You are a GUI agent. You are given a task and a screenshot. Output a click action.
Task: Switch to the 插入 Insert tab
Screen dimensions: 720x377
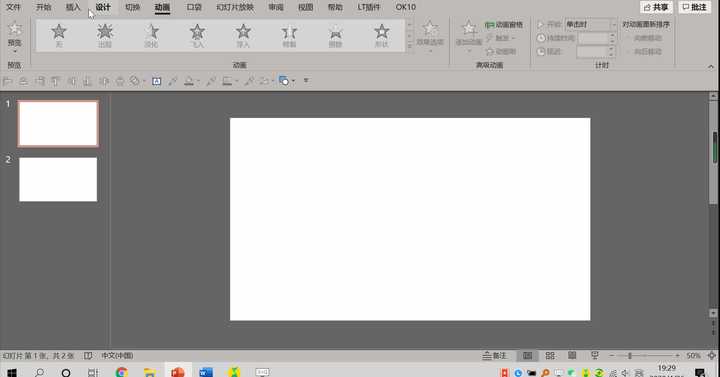click(x=73, y=7)
